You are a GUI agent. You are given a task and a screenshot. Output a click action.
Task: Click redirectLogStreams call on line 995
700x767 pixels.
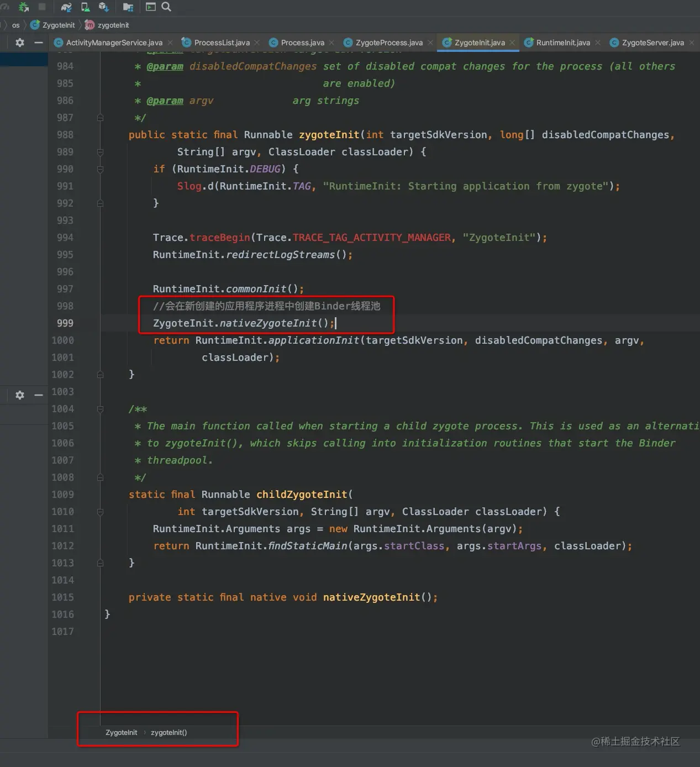click(280, 255)
